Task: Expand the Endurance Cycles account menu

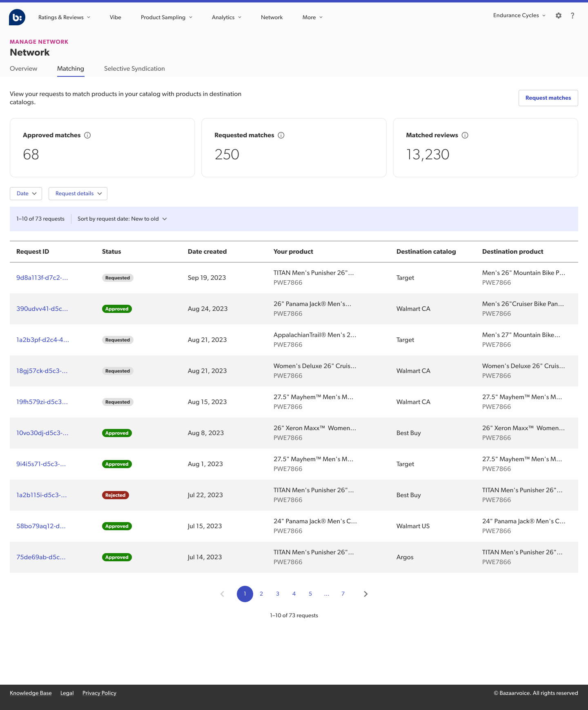Action: 519,16
